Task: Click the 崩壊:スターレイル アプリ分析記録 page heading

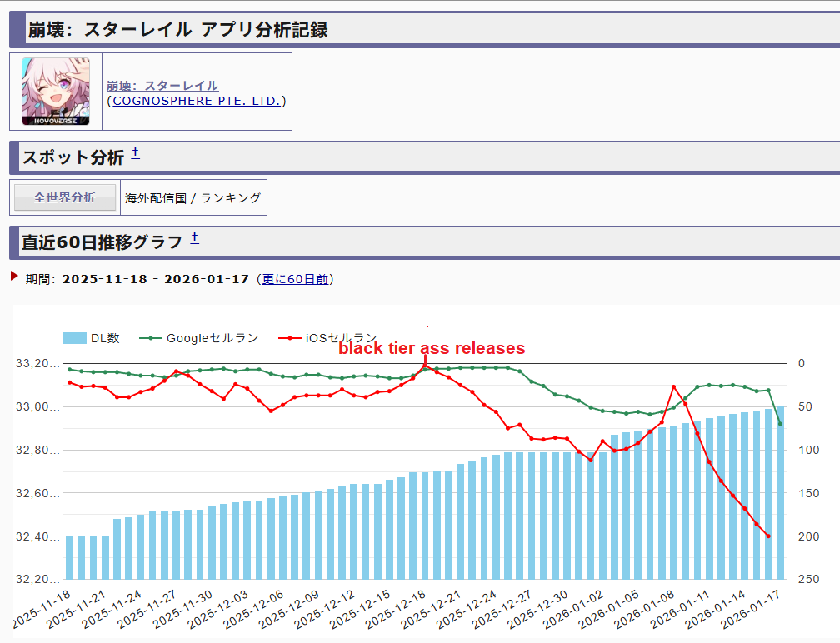Action: [177, 30]
